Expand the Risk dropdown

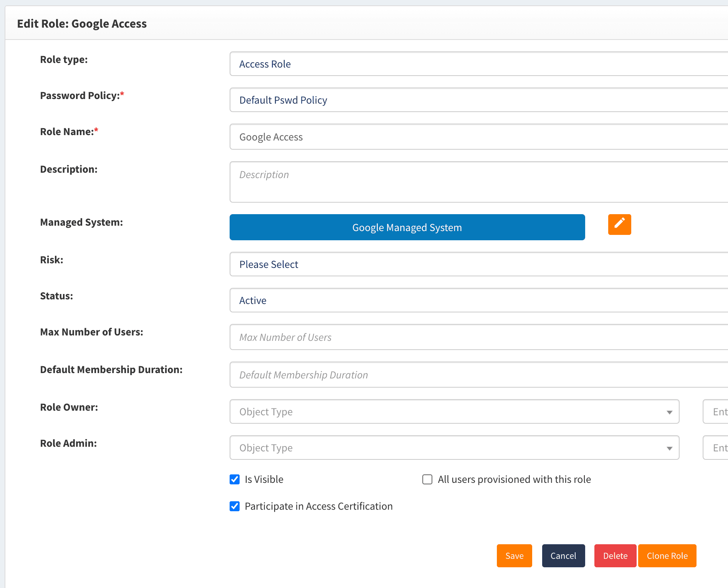(478, 264)
